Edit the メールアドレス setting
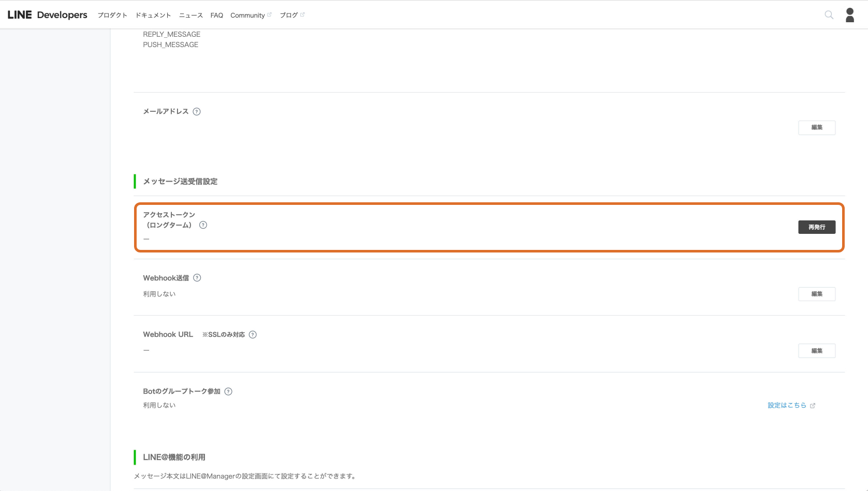The width and height of the screenshot is (868, 491). [817, 128]
